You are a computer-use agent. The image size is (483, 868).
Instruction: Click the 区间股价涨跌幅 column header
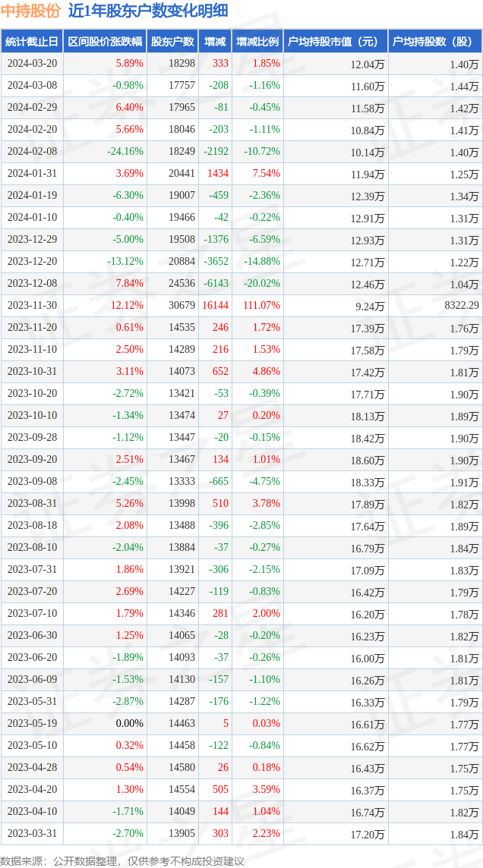[105, 42]
